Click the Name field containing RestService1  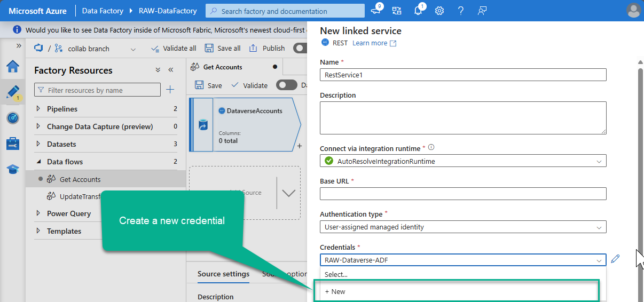click(x=463, y=75)
